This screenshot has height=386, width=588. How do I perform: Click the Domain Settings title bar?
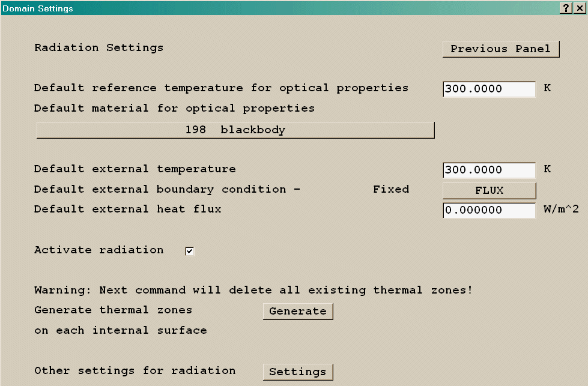coord(240,8)
